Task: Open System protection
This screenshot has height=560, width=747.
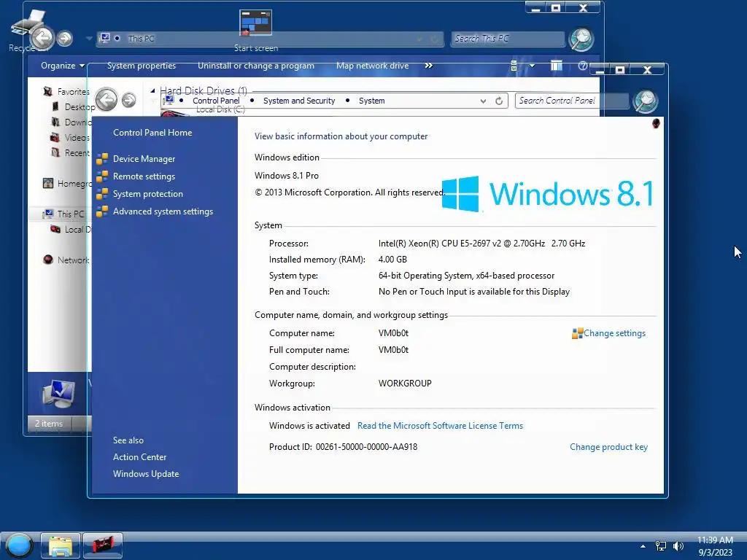Action: (147, 194)
